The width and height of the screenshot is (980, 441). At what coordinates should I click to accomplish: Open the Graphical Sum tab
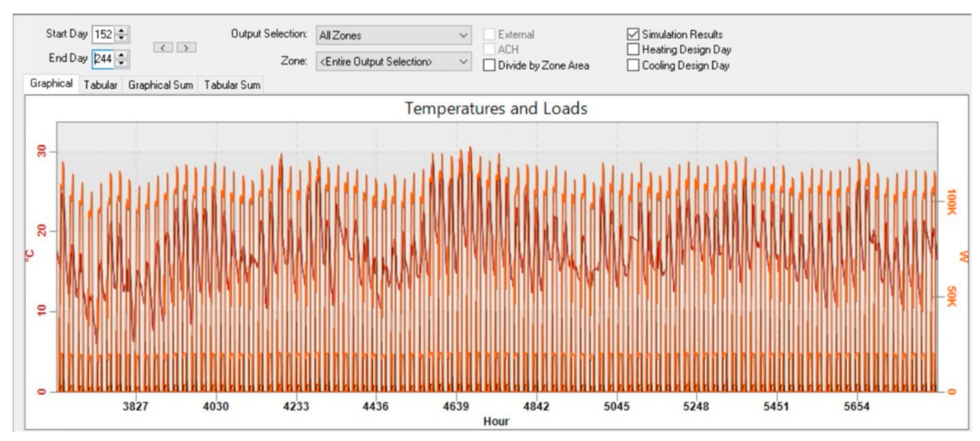(x=160, y=85)
